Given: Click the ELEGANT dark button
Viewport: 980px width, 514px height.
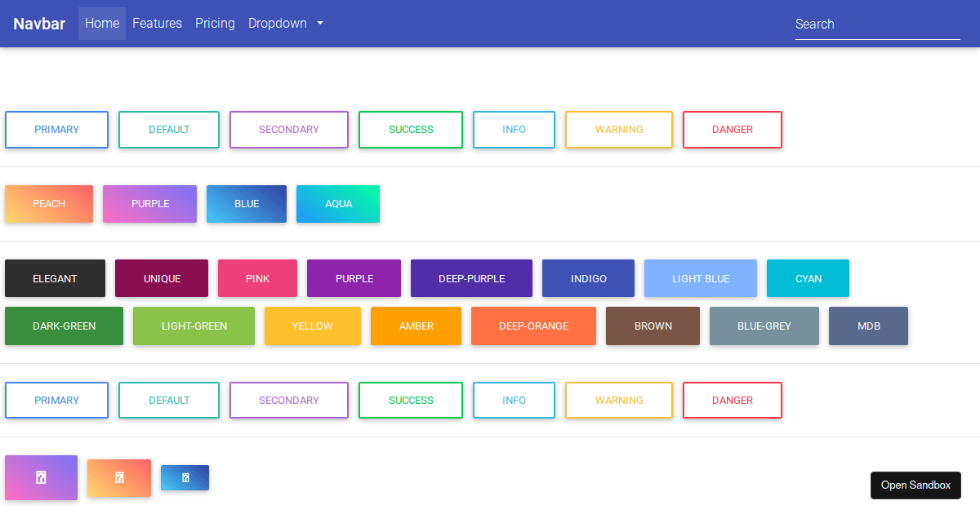Looking at the screenshot, I should click(x=55, y=278).
